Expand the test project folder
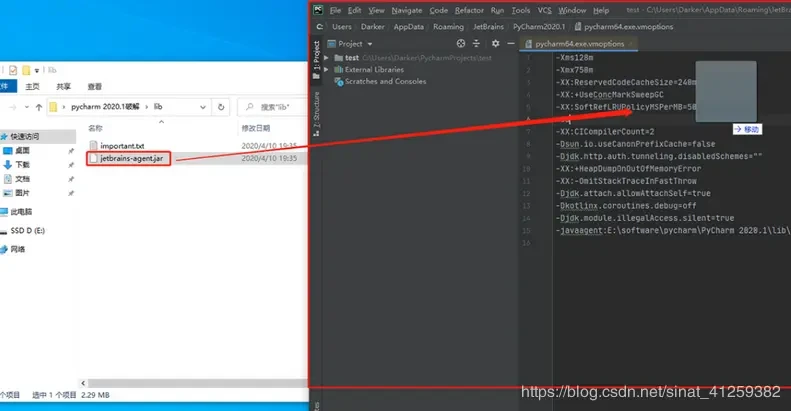This screenshot has width=791, height=411. [327, 58]
